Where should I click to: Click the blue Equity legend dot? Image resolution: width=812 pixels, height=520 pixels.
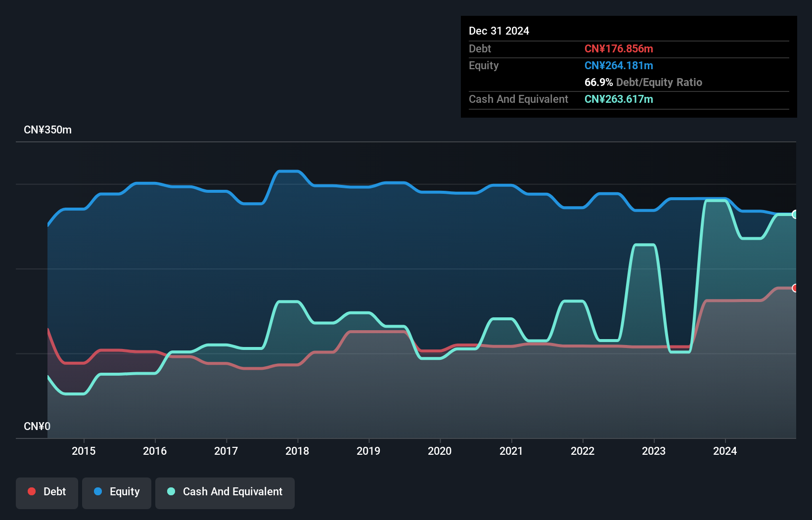[98, 491]
